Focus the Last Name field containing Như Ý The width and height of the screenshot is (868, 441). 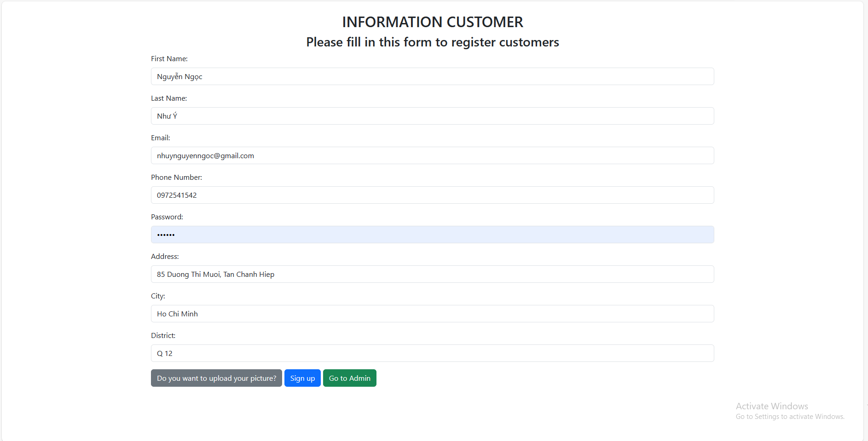(432, 116)
